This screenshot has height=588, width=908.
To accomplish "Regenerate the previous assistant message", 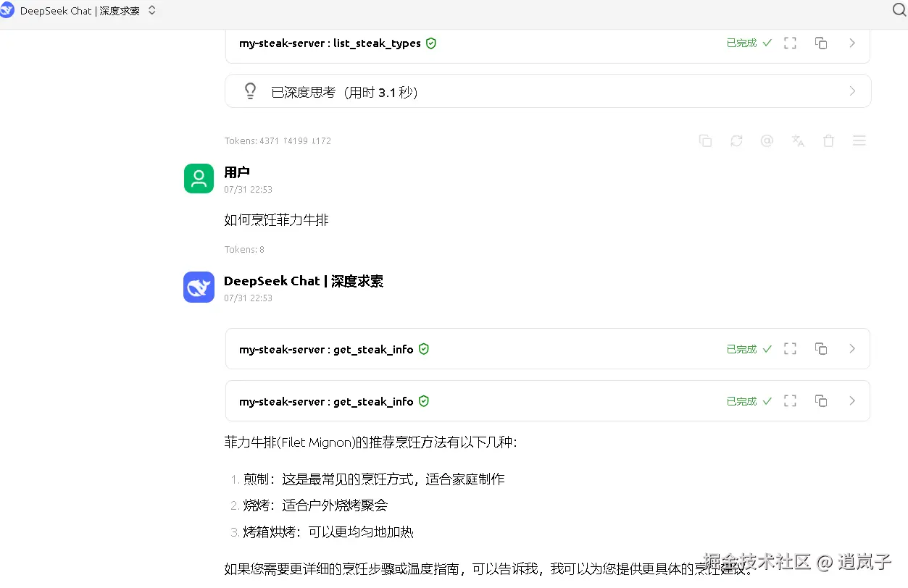I will coord(736,141).
